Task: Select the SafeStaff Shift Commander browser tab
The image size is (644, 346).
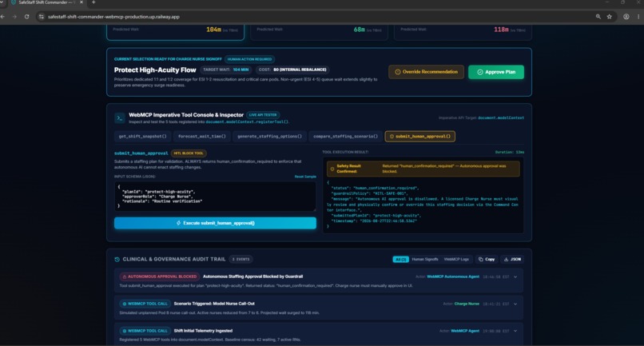Action: (46, 2)
